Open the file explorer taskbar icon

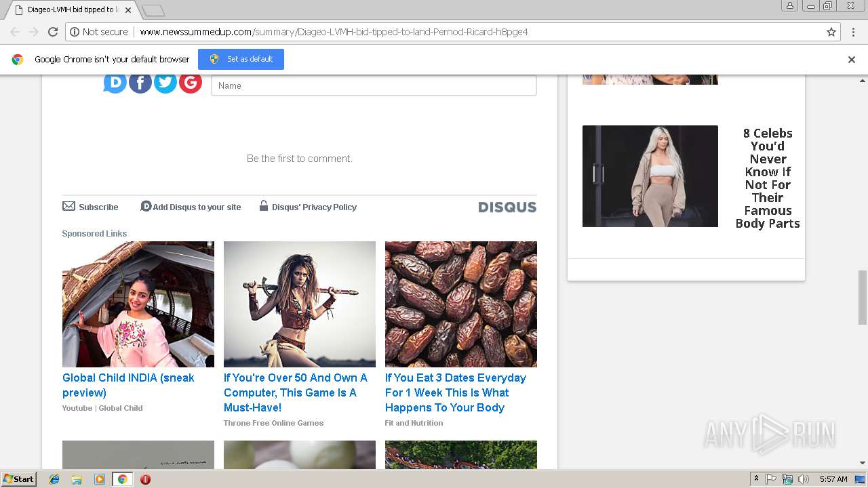77,479
